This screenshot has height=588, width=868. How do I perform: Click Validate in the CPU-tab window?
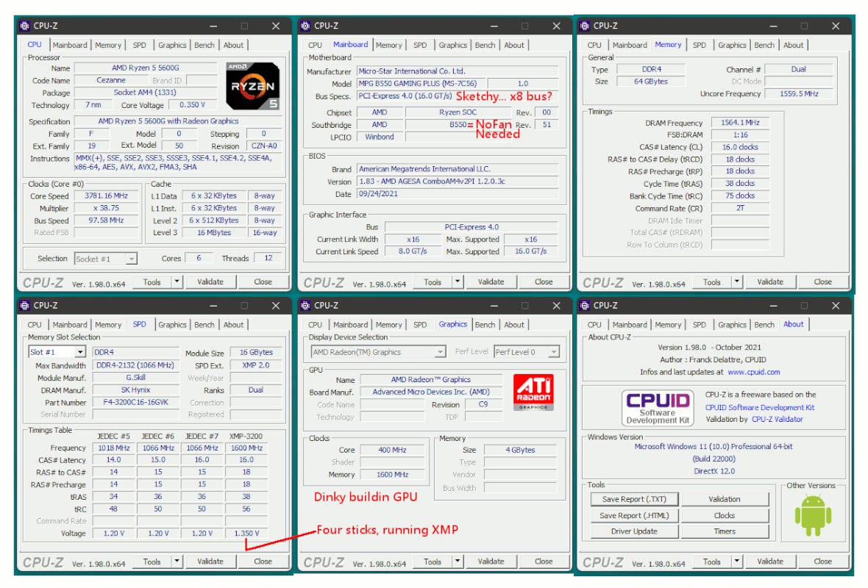210,282
